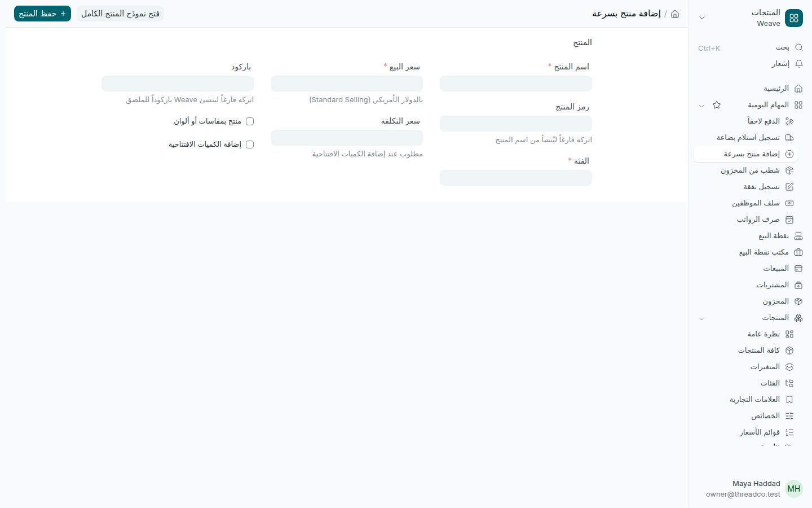Image resolution: width=812 pixels, height=508 pixels.
Task: Click the اسم المنتج input field
Action: [x=516, y=84]
